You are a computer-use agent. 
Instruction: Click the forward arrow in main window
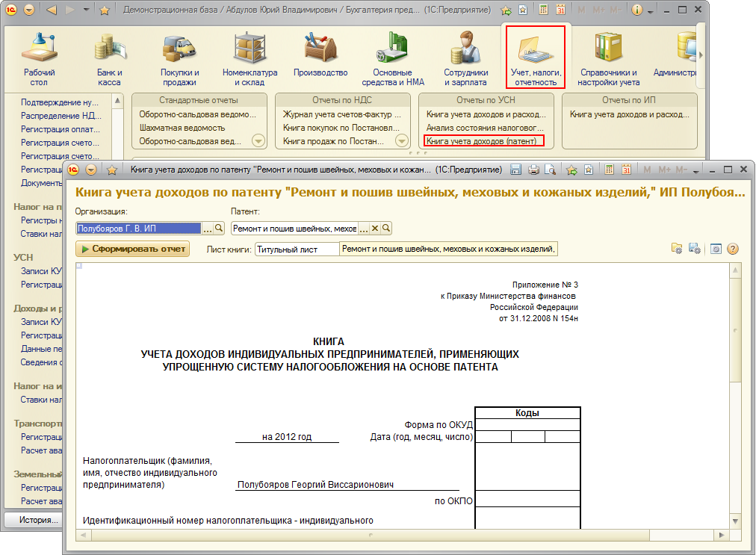point(70,10)
